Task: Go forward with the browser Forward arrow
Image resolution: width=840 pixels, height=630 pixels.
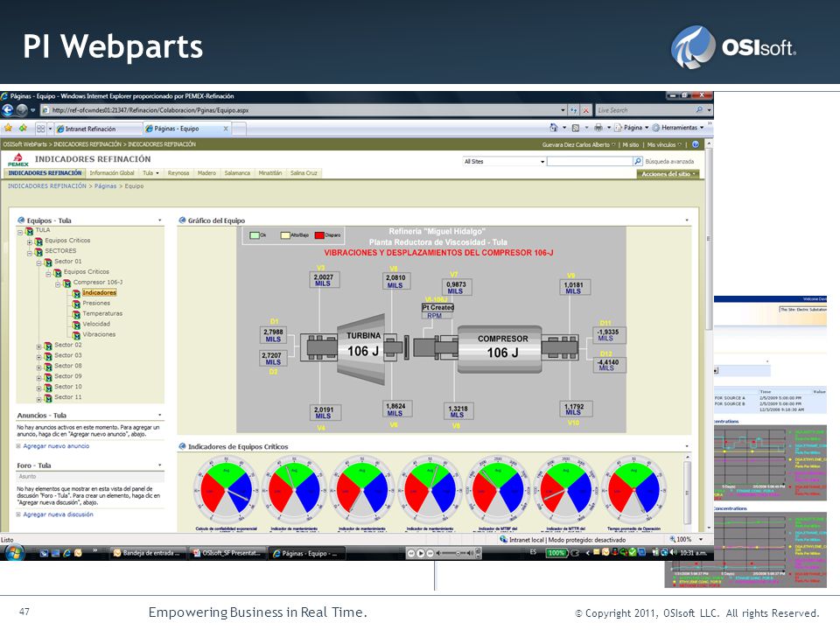Action: click(21, 110)
